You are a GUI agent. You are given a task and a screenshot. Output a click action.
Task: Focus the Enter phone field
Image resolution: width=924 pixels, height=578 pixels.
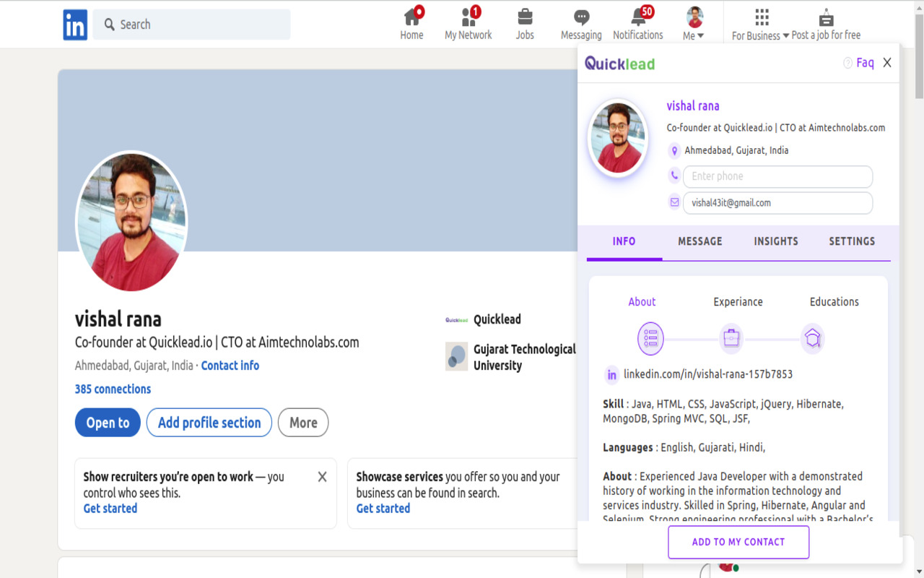pyautogui.click(x=777, y=176)
